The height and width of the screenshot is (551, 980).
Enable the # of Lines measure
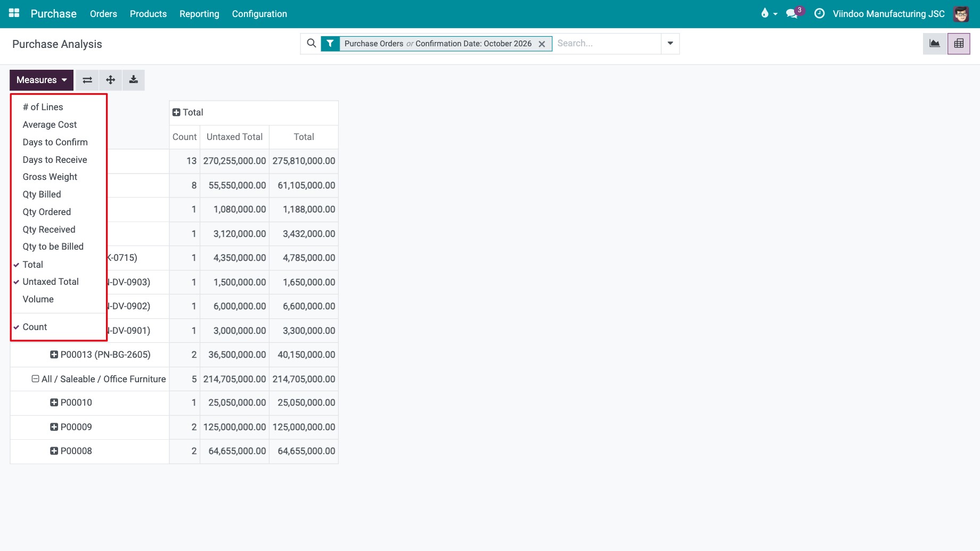[59, 107]
